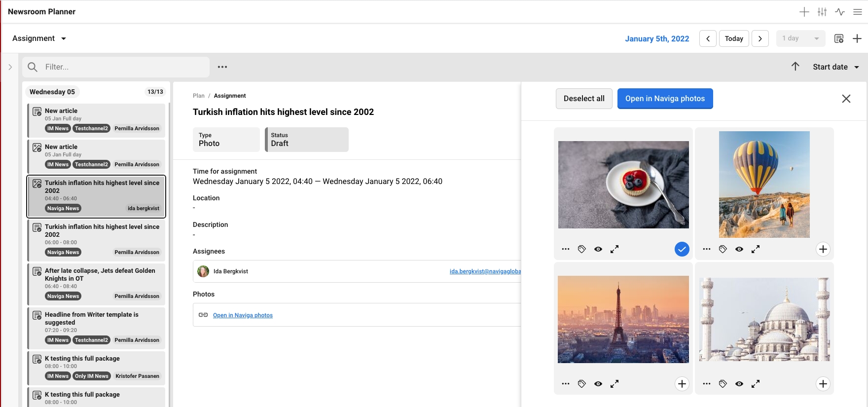
Task: Expand the hot air balloon photo fullscreen
Action: click(756, 249)
